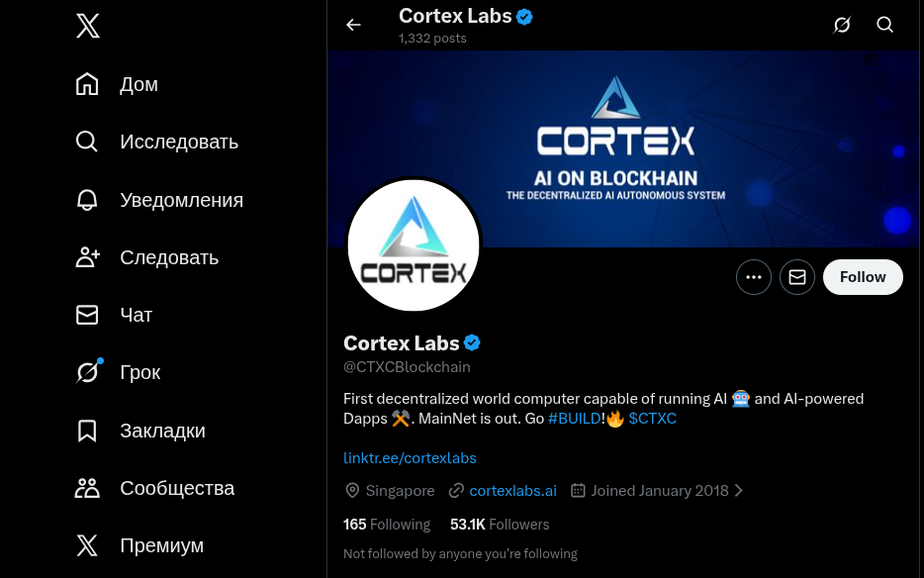View the 53.1K Followers list

pos(500,524)
